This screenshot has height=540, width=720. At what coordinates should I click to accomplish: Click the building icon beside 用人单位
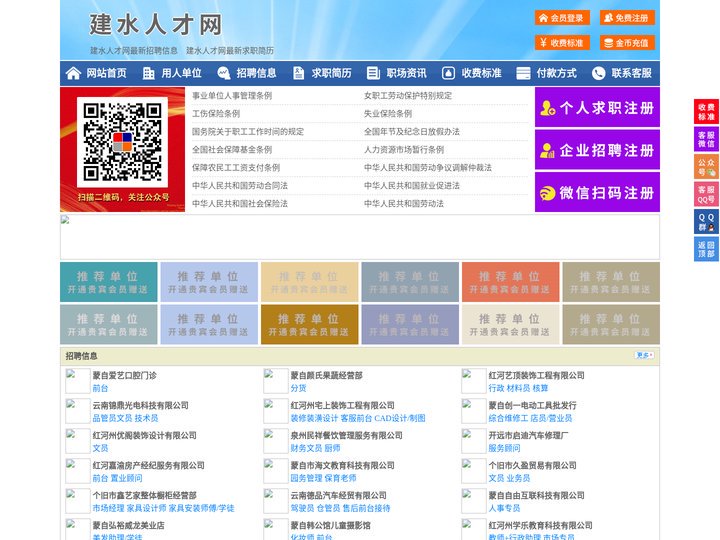tap(148, 73)
